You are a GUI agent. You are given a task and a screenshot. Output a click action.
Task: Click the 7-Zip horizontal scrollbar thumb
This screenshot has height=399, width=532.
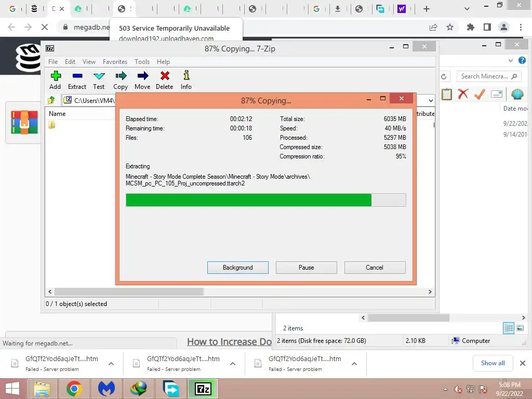tap(129, 292)
